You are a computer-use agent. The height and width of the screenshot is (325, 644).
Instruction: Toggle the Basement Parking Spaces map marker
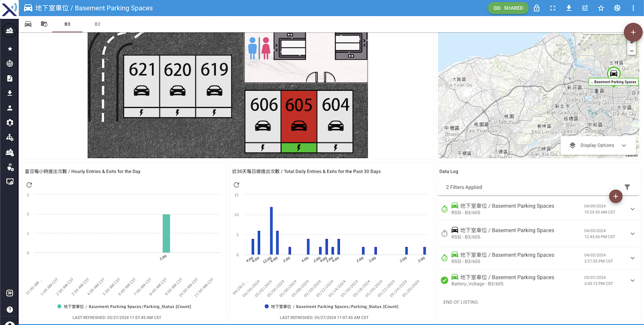point(613,73)
